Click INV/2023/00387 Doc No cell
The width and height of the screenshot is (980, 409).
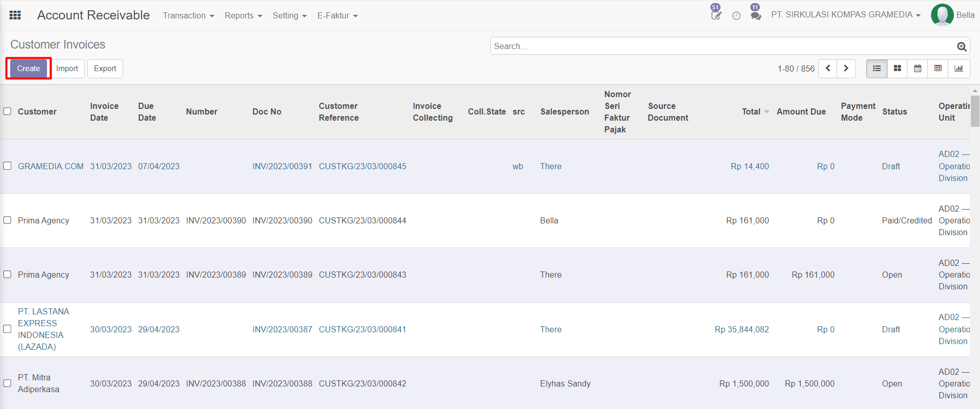(x=282, y=329)
